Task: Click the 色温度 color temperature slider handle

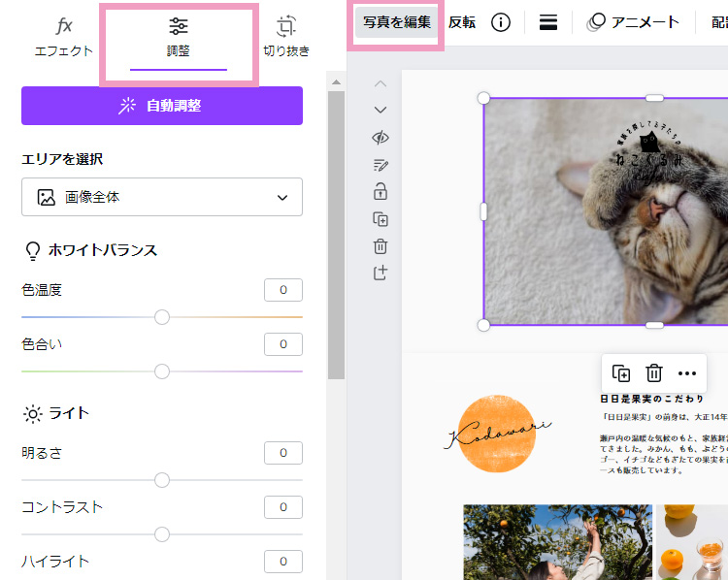Action: tap(162, 317)
